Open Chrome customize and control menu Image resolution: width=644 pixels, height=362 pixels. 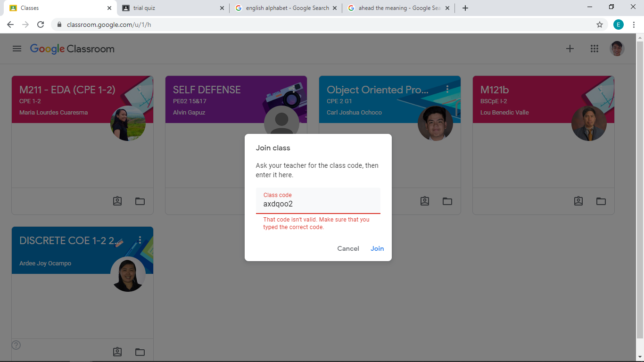(634, 25)
